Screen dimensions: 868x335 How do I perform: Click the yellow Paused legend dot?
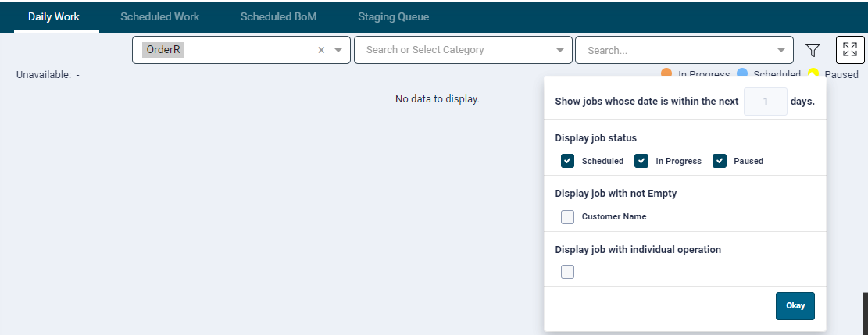[x=813, y=74]
